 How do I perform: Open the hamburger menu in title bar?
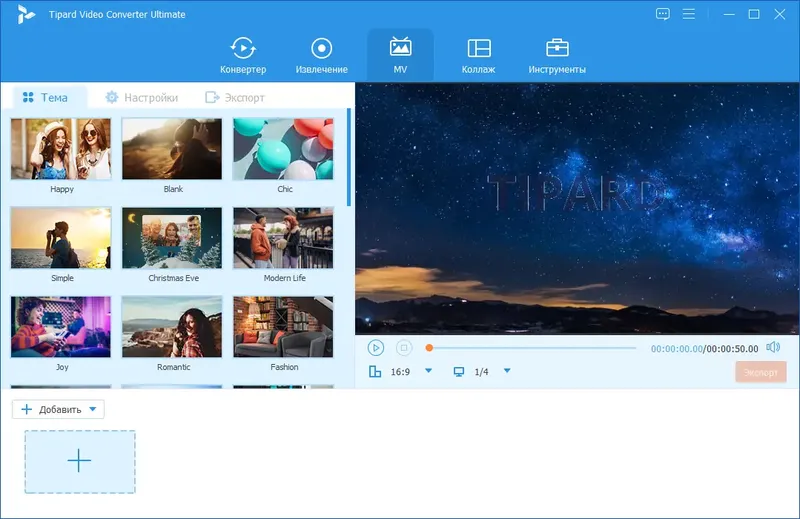[x=689, y=14]
